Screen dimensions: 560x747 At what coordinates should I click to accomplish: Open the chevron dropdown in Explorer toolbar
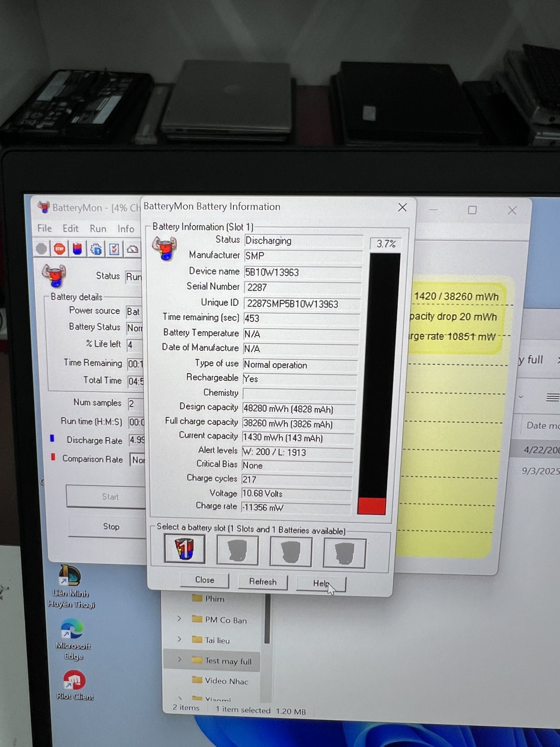click(521, 397)
